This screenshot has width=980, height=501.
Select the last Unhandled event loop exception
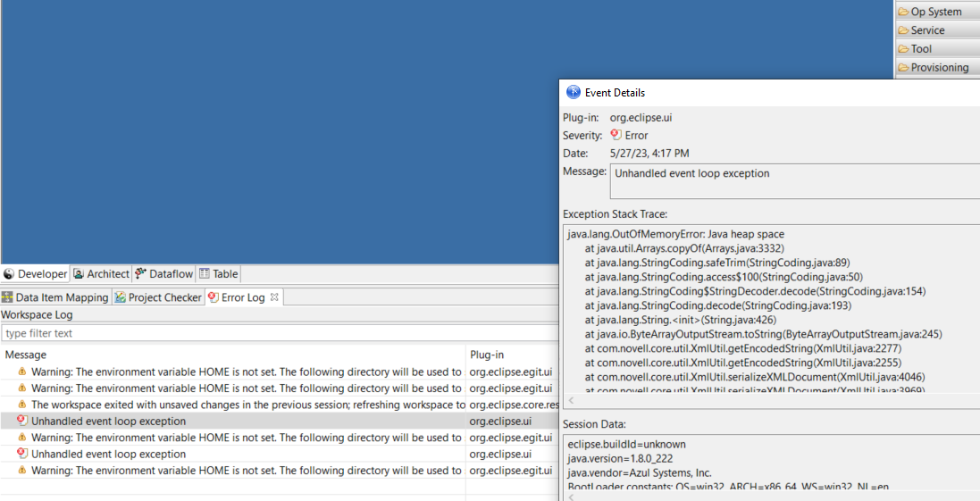point(108,454)
